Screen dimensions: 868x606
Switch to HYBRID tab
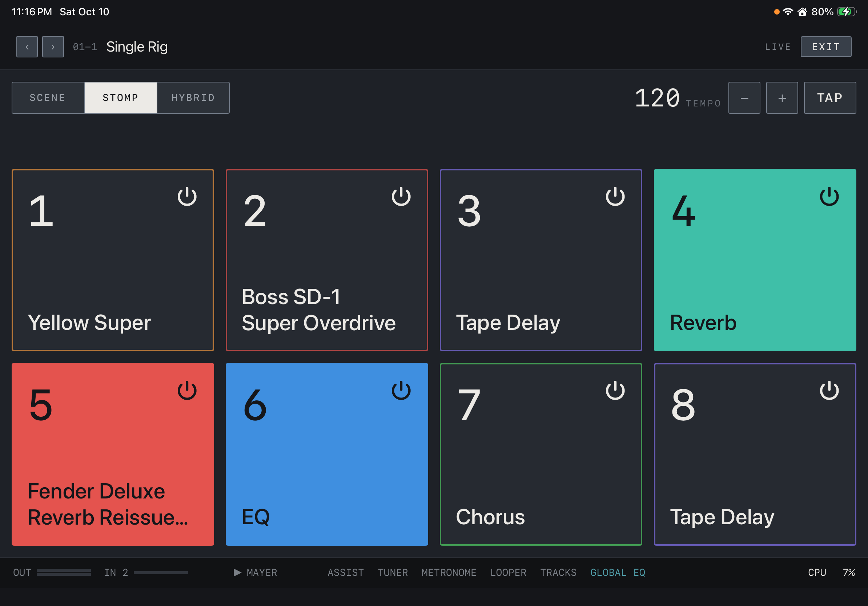[x=193, y=98]
